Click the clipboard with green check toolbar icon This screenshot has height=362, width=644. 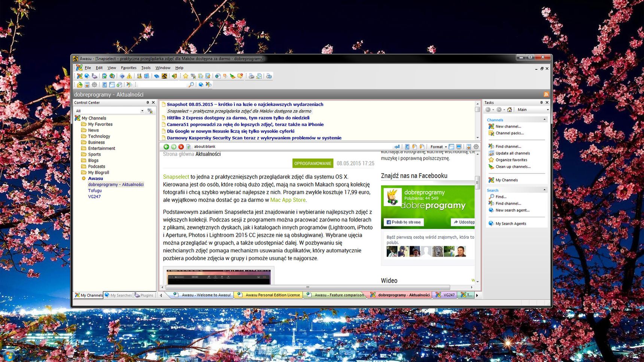point(104,76)
